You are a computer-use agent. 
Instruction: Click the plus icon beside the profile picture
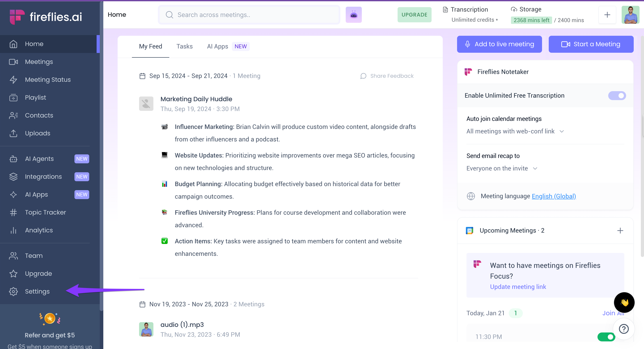coord(607,15)
